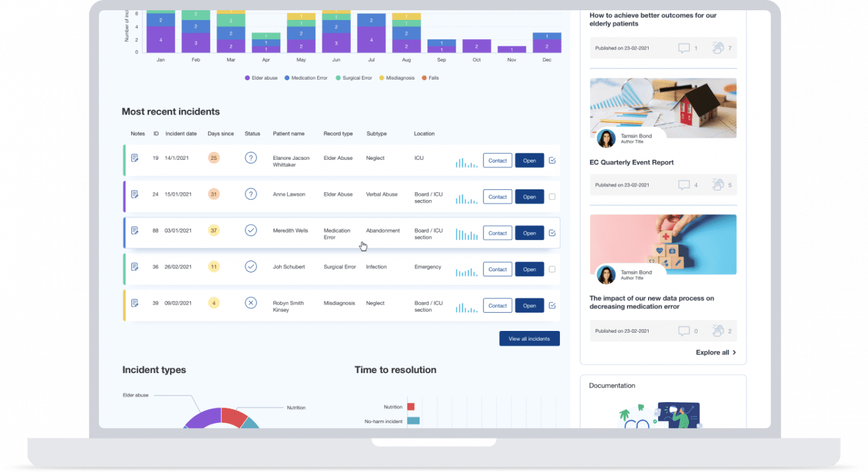Toggle Elder abuse legend item
Screen dimensions: 868x472
click(x=261, y=78)
